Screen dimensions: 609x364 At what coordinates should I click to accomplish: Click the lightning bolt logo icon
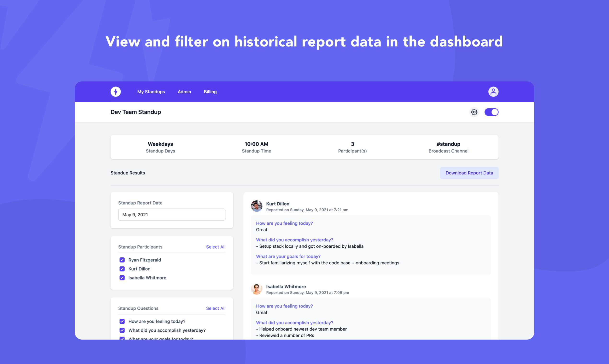[x=116, y=92]
